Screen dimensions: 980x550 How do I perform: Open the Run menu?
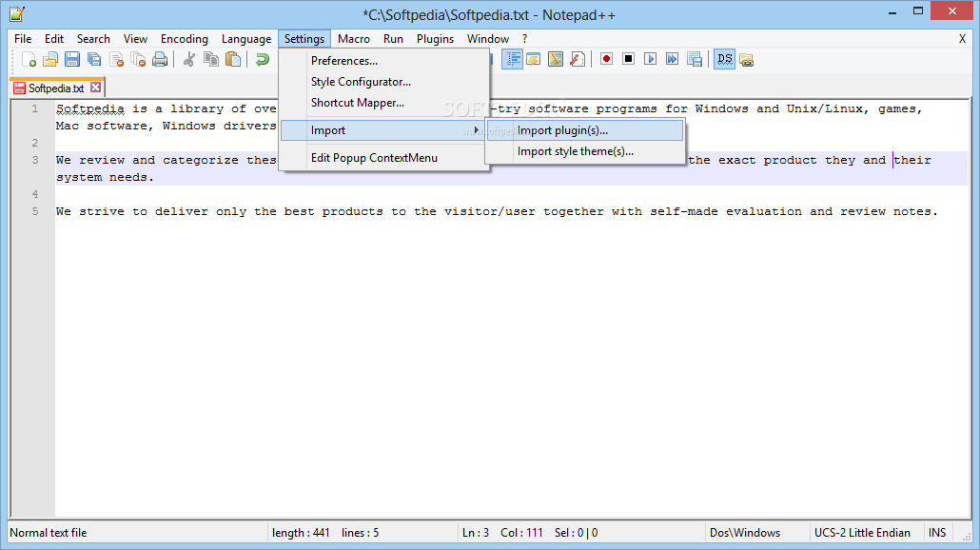click(x=393, y=39)
